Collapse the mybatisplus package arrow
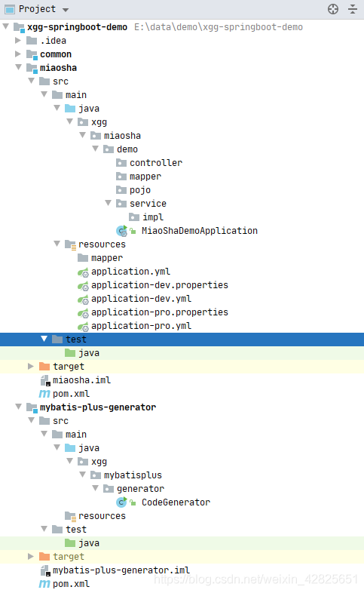The width and height of the screenshot is (364, 593). point(83,475)
